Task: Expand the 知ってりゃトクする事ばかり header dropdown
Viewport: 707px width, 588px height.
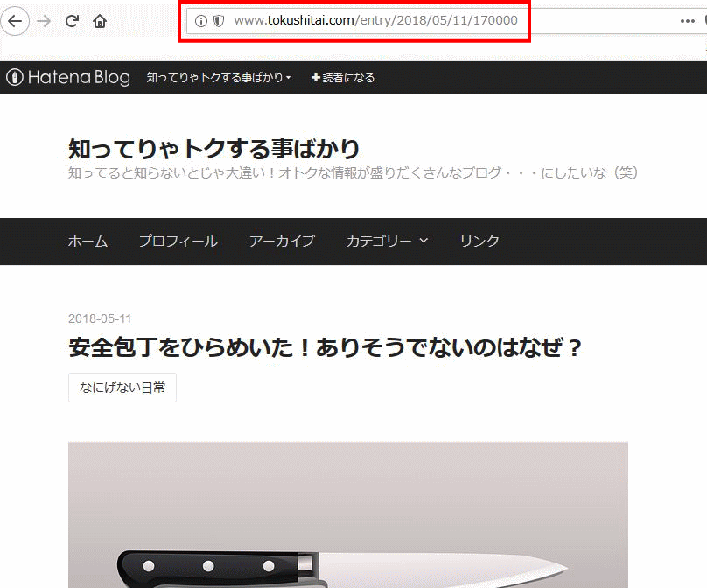Action: pos(219,78)
